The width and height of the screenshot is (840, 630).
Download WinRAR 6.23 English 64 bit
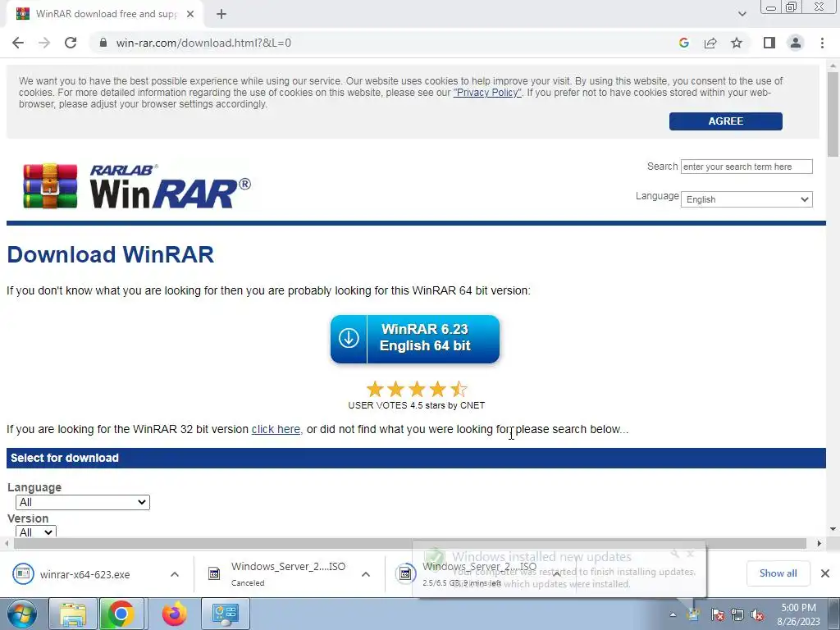[415, 339]
